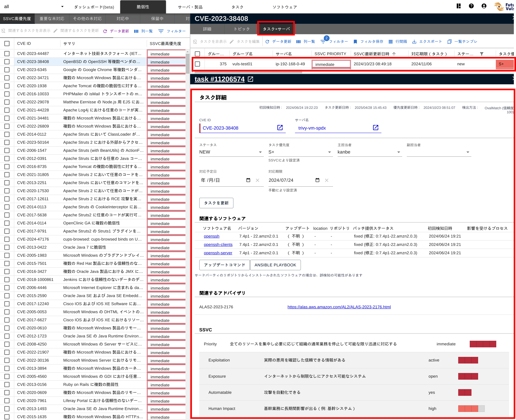Switch to その他の未対応 tab
The width and height of the screenshot is (516, 420).
(x=87, y=19)
